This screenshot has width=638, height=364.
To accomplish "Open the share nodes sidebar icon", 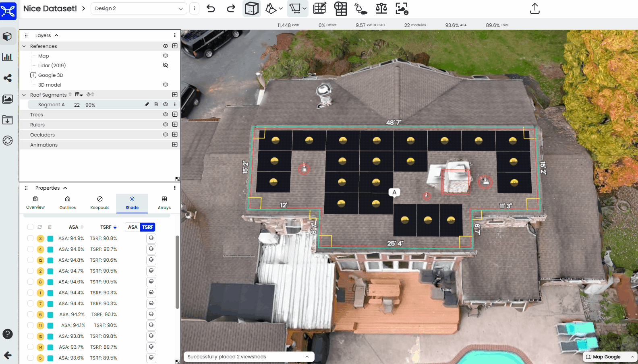I will 7,78.
